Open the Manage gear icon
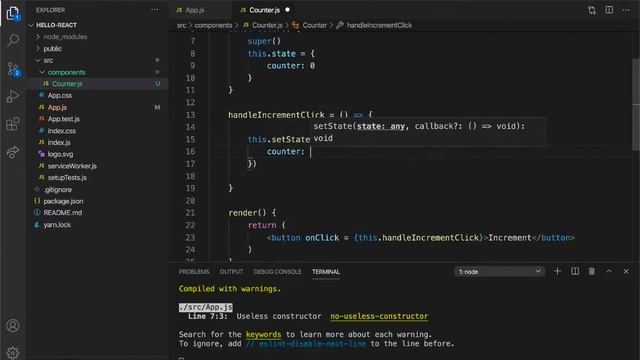The height and width of the screenshot is (360, 640). click(x=13, y=352)
